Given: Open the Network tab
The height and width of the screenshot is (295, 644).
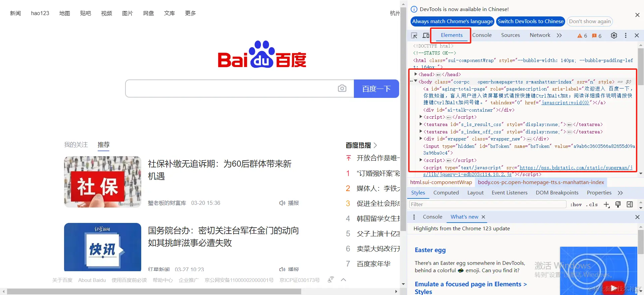Looking at the screenshot, I should [x=540, y=35].
